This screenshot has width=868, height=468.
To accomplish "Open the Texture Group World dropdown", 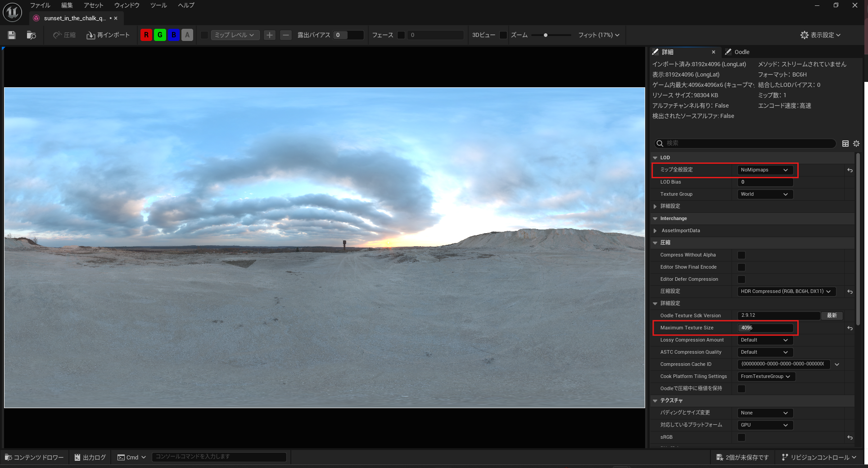I will [764, 194].
